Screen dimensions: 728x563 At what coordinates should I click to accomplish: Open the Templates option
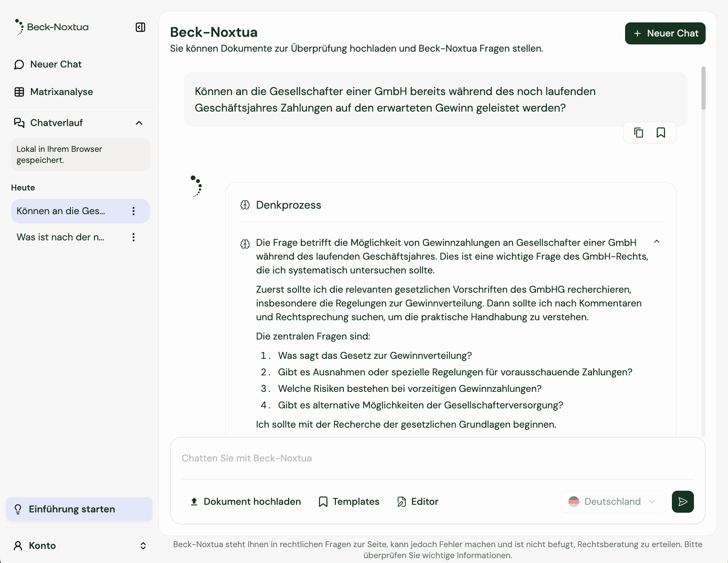pyautogui.click(x=349, y=502)
